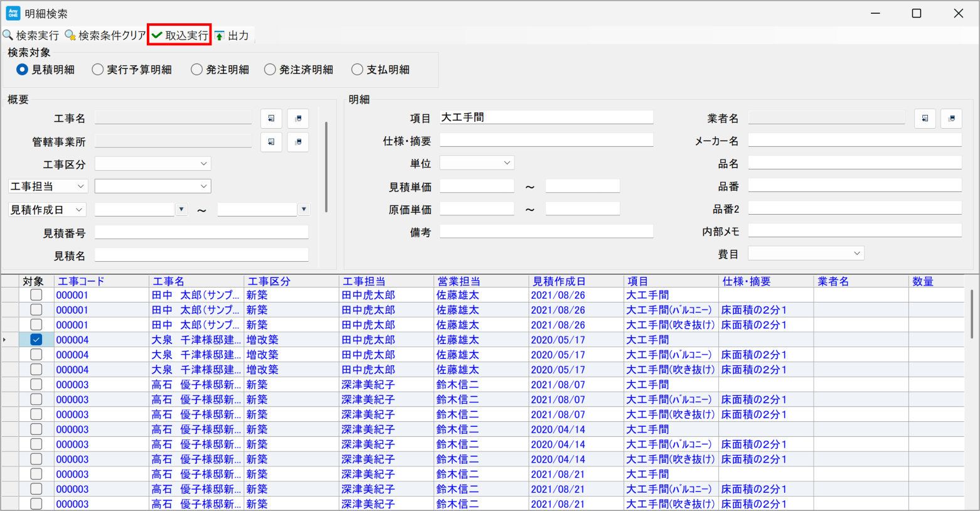The width and height of the screenshot is (980, 511).
Task: Run search with 検索実行 magnifier icon
Action: [8, 35]
